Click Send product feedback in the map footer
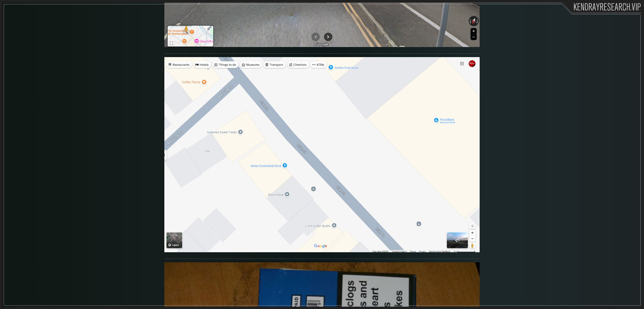The image size is (644, 309). click(x=440, y=251)
